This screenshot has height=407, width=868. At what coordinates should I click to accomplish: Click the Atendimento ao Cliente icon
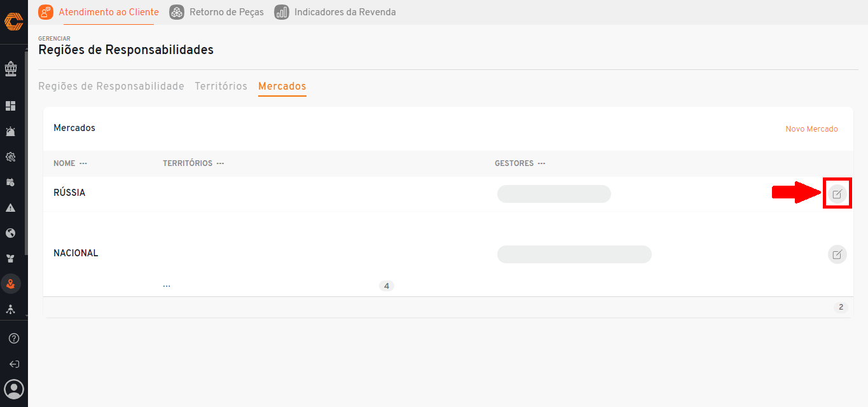tap(46, 12)
